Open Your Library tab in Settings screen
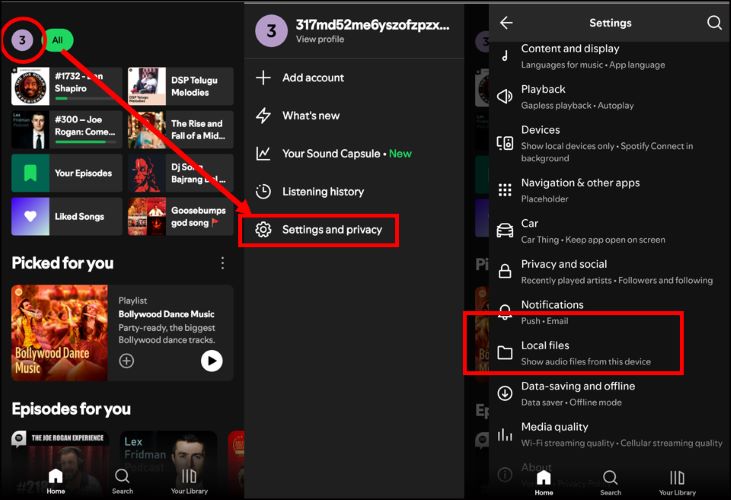 pyautogui.click(x=677, y=482)
